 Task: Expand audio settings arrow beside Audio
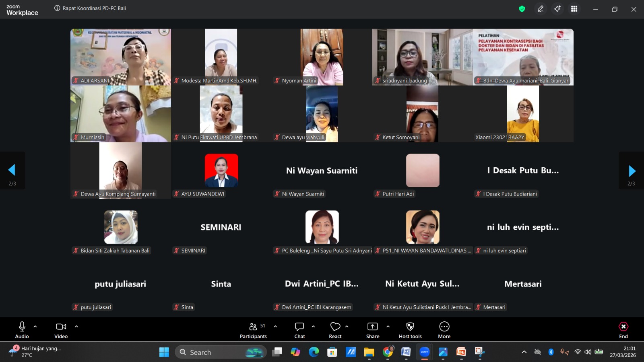[x=35, y=326]
